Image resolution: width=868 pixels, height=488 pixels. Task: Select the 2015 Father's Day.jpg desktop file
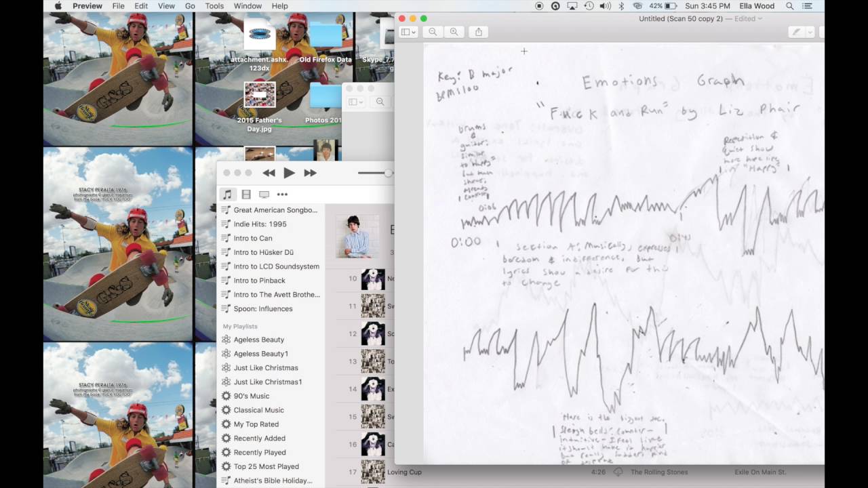tap(260, 107)
